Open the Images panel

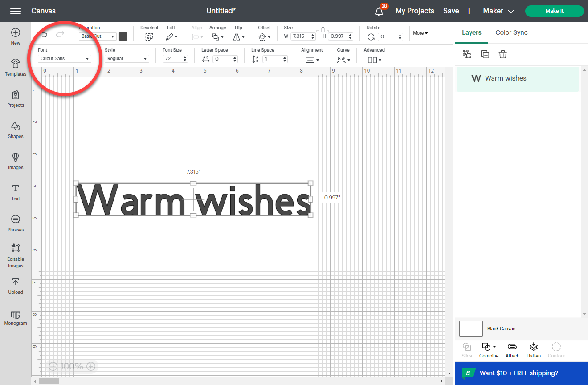15,162
